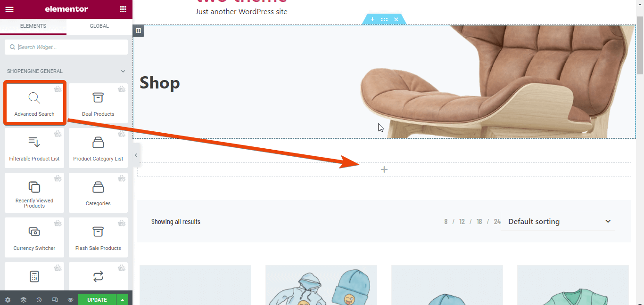Open the widgets grid icon in the header
The height and width of the screenshot is (305, 644).
123,9
